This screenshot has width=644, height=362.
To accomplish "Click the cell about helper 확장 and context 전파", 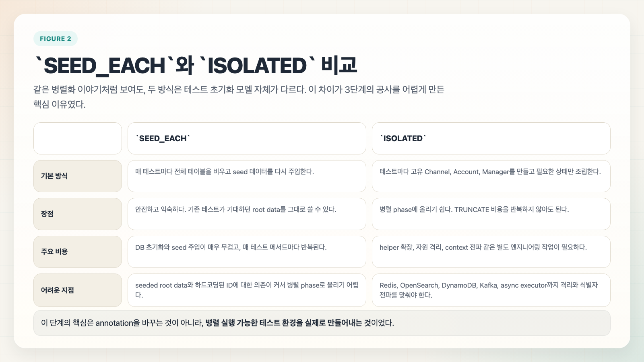I will (491, 252).
